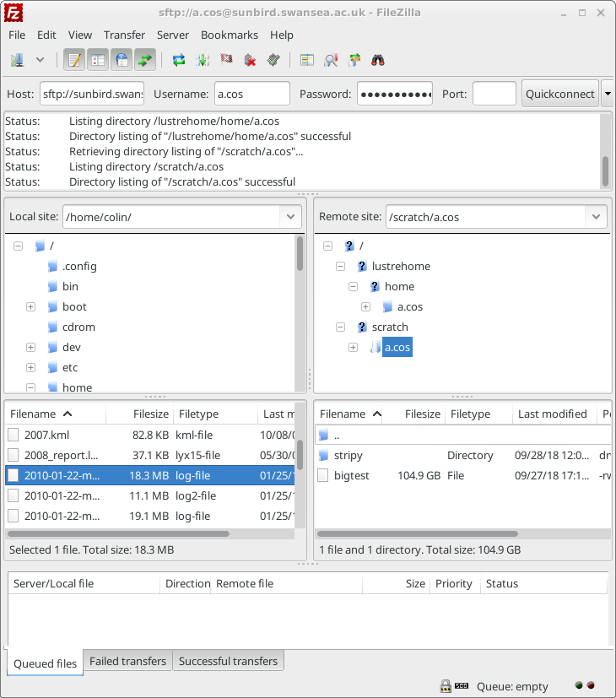The image size is (616, 698).
Task: Select the remote parent directory .. entry
Action: [x=463, y=435]
